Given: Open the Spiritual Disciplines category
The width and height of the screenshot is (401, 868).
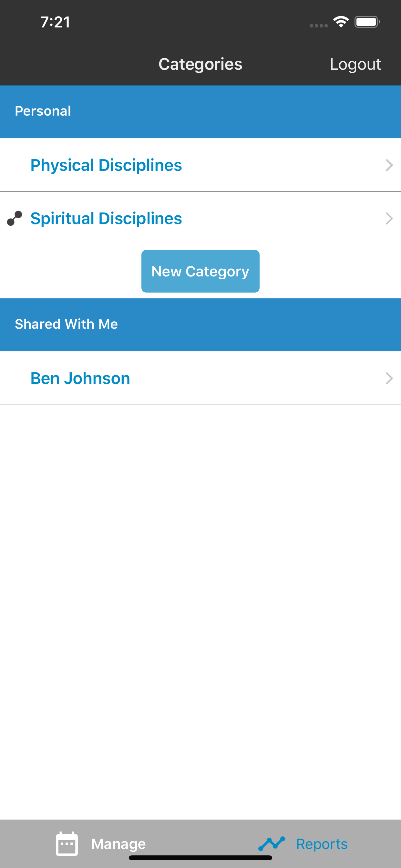Looking at the screenshot, I should coord(200,218).
